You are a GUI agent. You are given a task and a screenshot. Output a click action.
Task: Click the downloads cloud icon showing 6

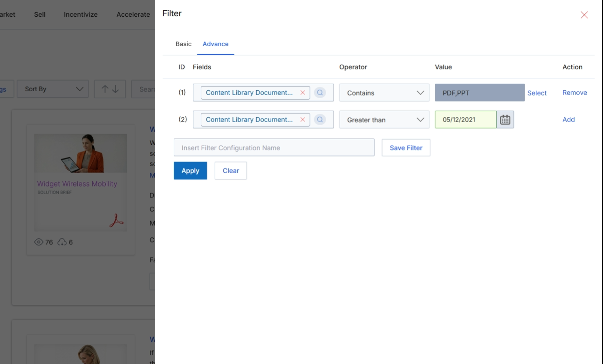tap(62, 242)
